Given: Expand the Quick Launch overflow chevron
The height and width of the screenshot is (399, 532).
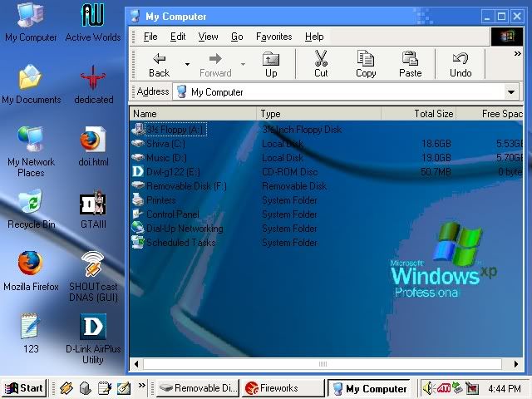Looking at the screenshot, I should pyautogui.click(x=142, y=386).
